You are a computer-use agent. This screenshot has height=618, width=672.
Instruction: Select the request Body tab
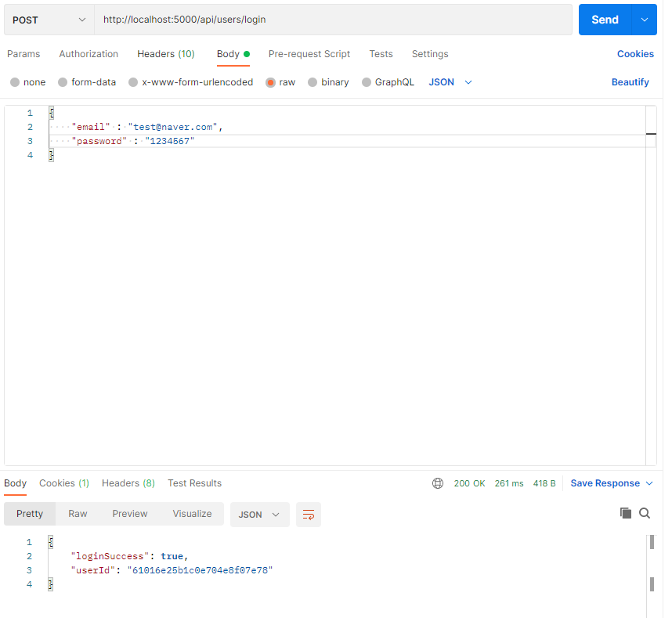[x=233, y=54]
